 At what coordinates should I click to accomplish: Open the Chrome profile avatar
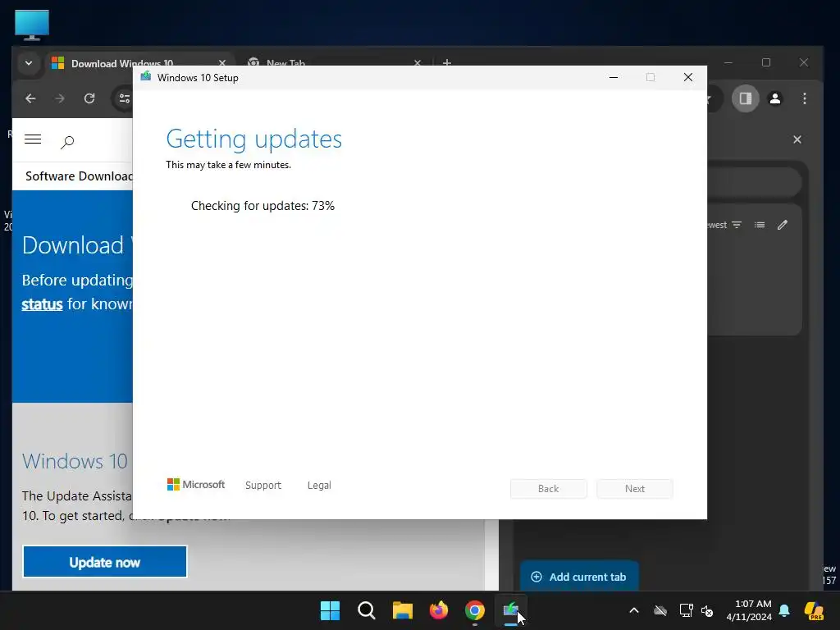point(774,98)
